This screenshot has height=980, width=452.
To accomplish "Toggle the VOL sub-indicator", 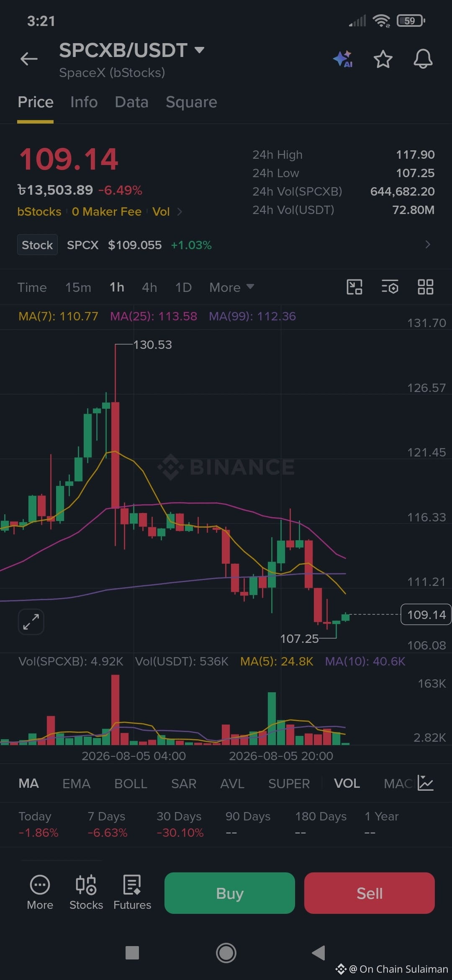I will coord(347,783).
